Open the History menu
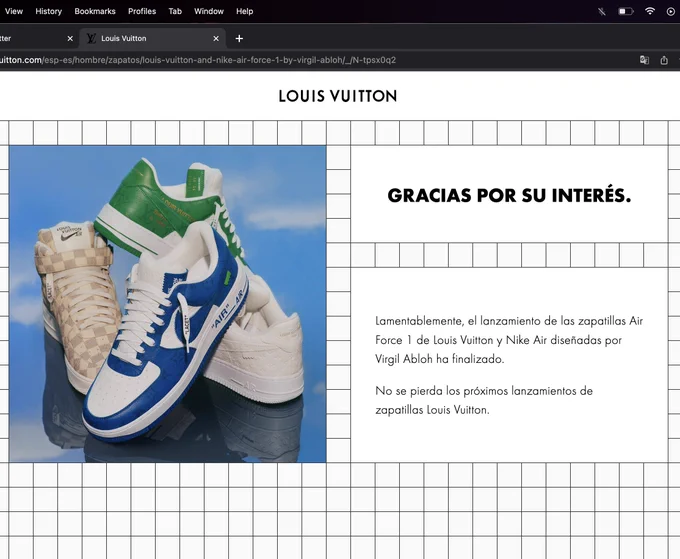Image resolution: width=680 pixels, height=559 pixels. pyautogui.click(x=48, y=11)
